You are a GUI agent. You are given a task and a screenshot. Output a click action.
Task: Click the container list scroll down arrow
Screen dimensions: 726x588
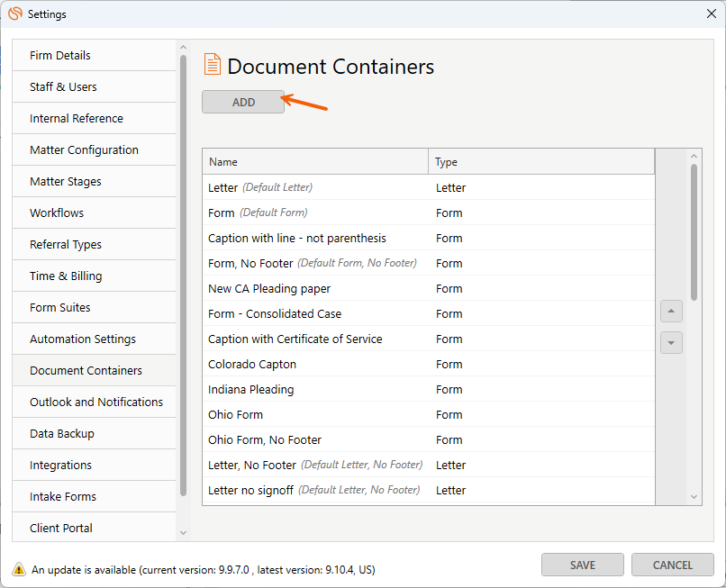(694, 497)
